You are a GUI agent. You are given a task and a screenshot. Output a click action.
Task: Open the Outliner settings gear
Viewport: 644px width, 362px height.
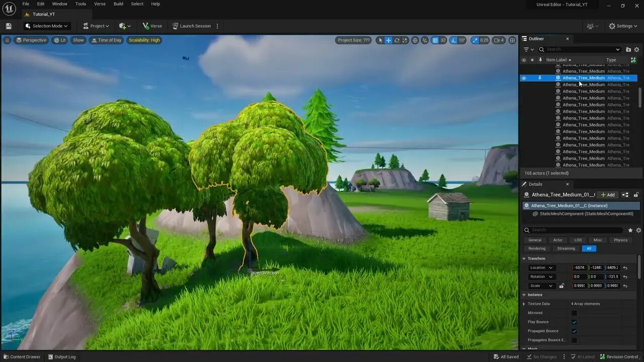pos(636,49)
